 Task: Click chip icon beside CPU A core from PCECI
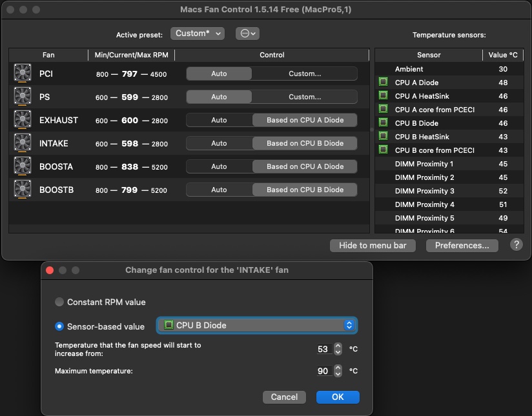click(x=383, y=109)
